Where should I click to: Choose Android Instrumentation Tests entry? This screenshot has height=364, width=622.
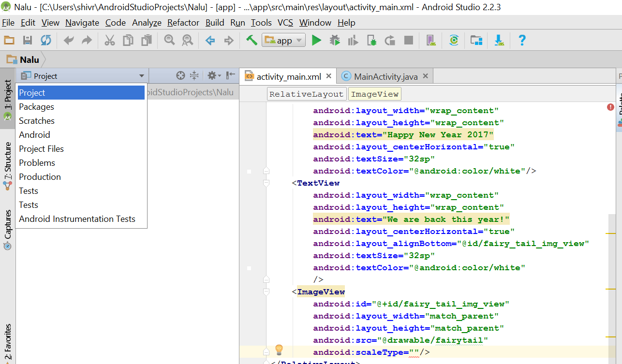coord(81,219)
